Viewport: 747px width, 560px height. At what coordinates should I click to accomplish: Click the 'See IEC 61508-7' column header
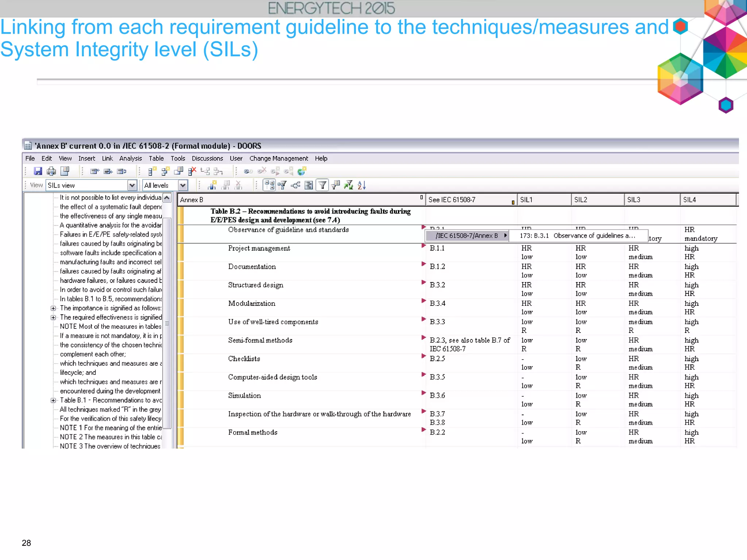click(x=471, y=200)
